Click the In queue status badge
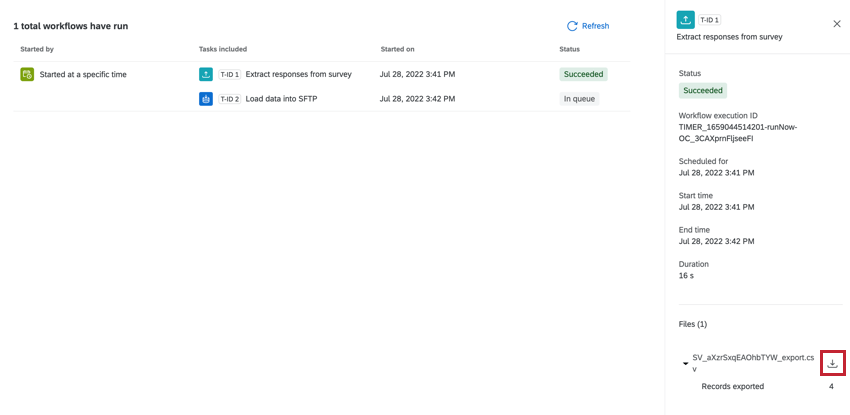This screenshot has height=415, width=850. click(x=579, y=99)
